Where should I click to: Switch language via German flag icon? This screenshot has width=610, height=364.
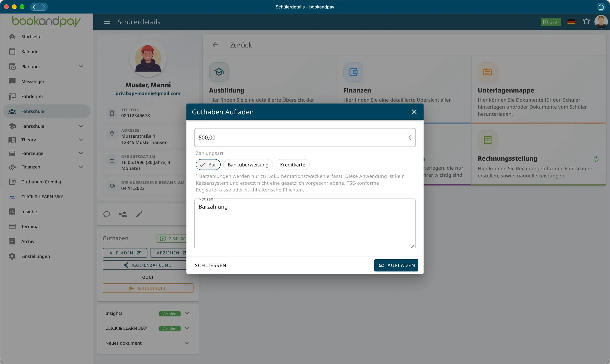[571, 22]
